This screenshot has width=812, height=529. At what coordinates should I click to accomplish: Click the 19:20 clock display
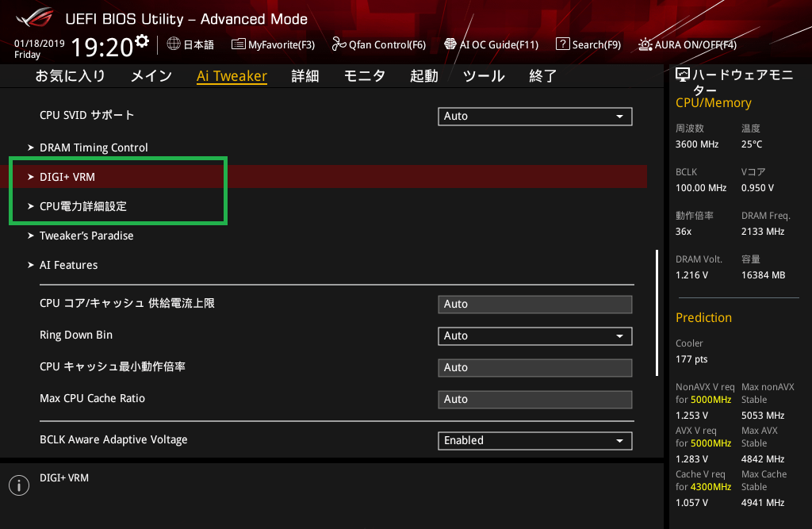tap(102, 47)
